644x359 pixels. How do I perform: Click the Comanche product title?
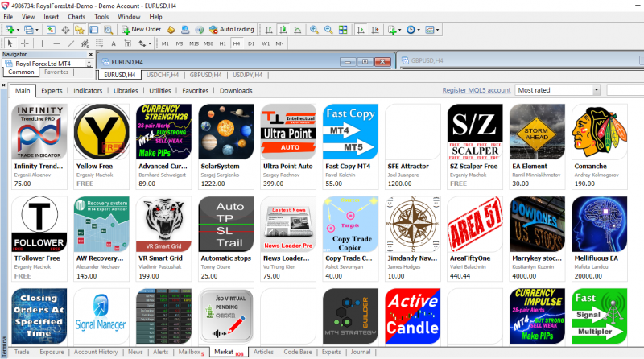591,167
